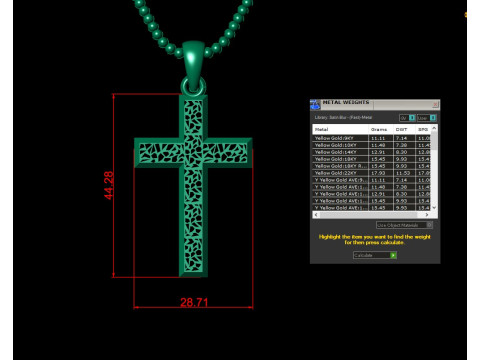Screen dimensions: 480x360
Task: Select the Yellow Gold:14KY row
Action: 371,152
